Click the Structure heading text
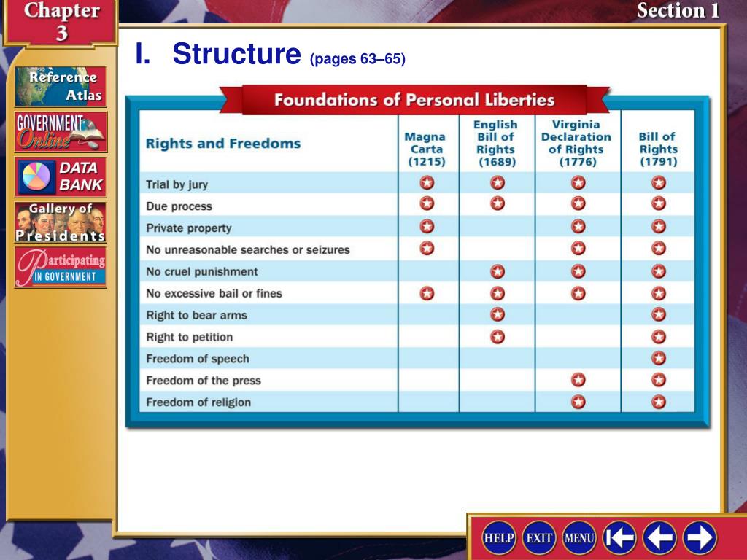The image size is (747, 560). 236,53
